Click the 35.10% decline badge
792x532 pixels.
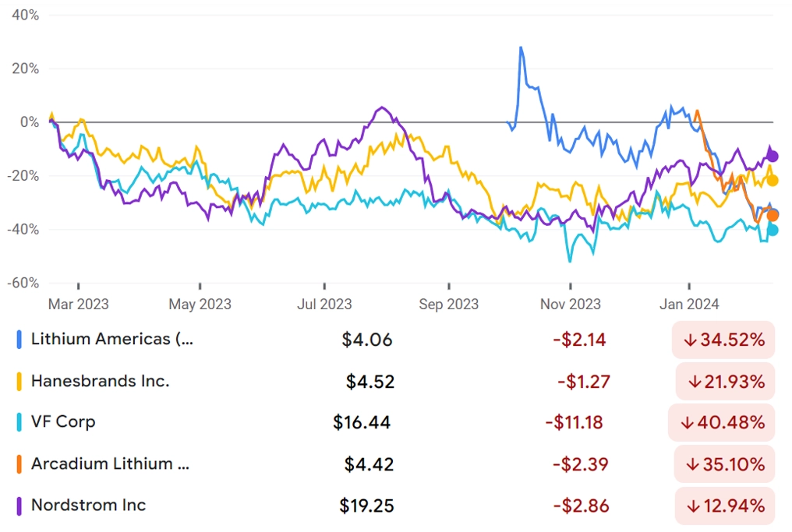tap(724, 464)
